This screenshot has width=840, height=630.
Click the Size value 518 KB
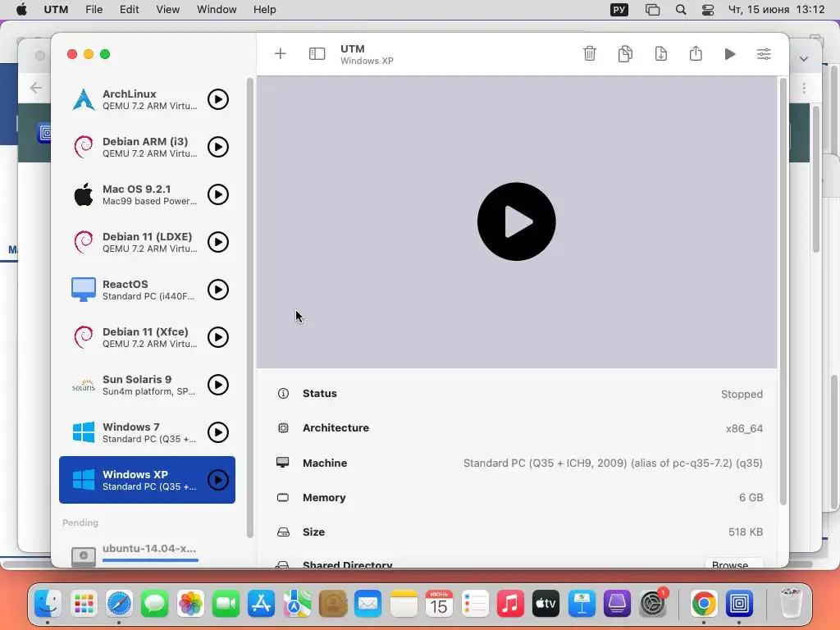click(746, 532)
